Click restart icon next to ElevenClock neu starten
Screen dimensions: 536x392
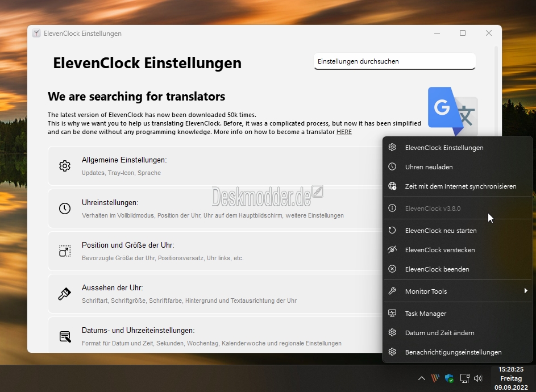pos(392,230)
